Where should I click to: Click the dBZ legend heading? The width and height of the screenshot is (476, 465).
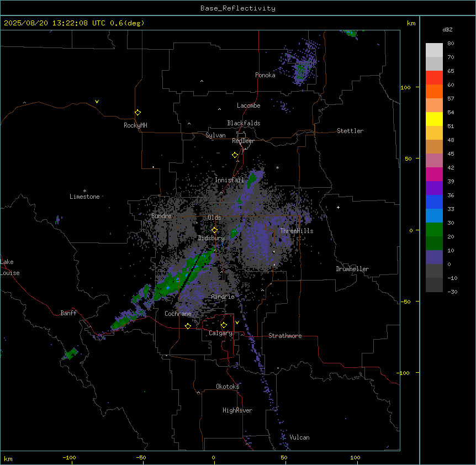tap(447, 29)
